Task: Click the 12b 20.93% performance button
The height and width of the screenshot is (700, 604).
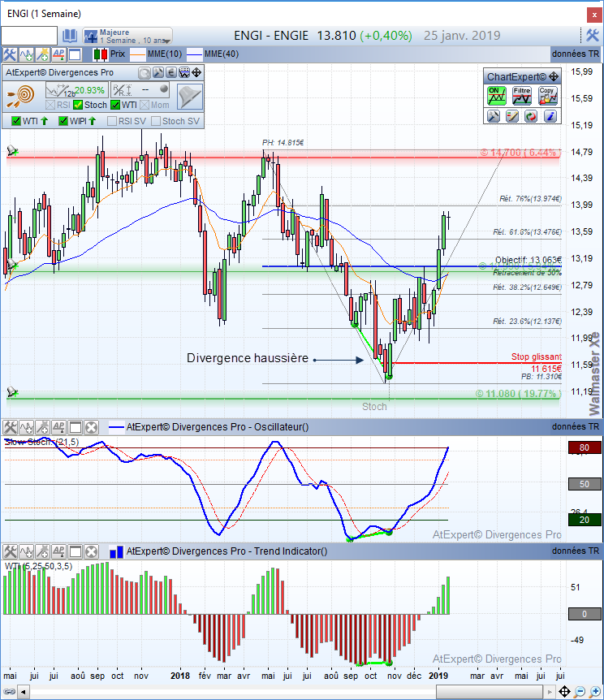Action: [x=76, y=91]
